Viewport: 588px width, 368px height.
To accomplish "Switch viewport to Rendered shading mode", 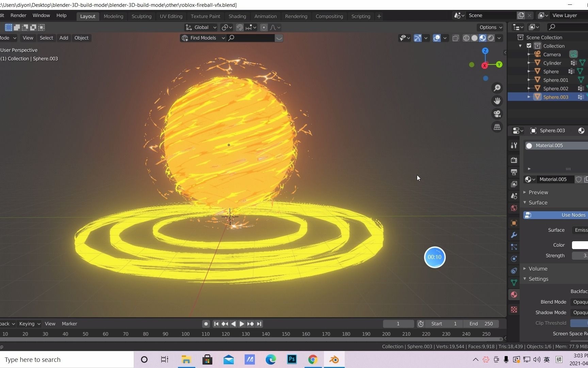I will tap(491, 38).
